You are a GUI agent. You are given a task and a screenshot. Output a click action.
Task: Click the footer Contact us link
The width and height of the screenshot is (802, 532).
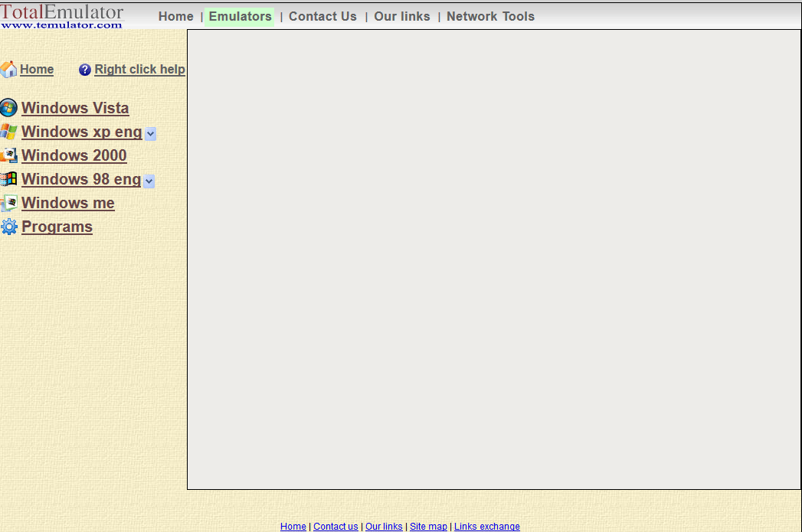(336, 527)
